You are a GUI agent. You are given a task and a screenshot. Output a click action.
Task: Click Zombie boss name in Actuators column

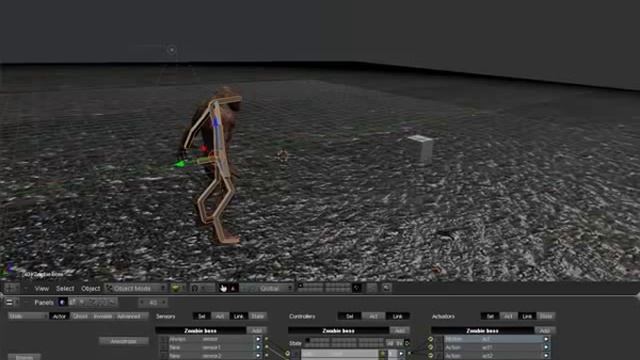[x=482, y=331]
